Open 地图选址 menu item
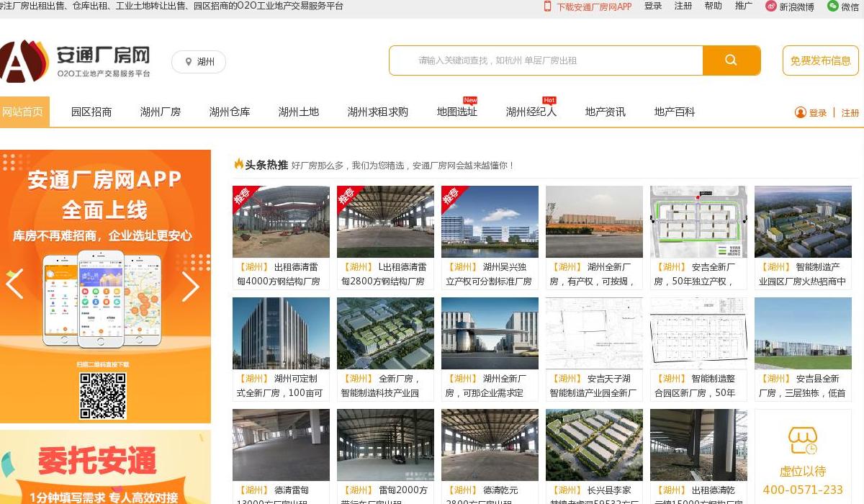The image size is (864, 504). coord(457,112)
